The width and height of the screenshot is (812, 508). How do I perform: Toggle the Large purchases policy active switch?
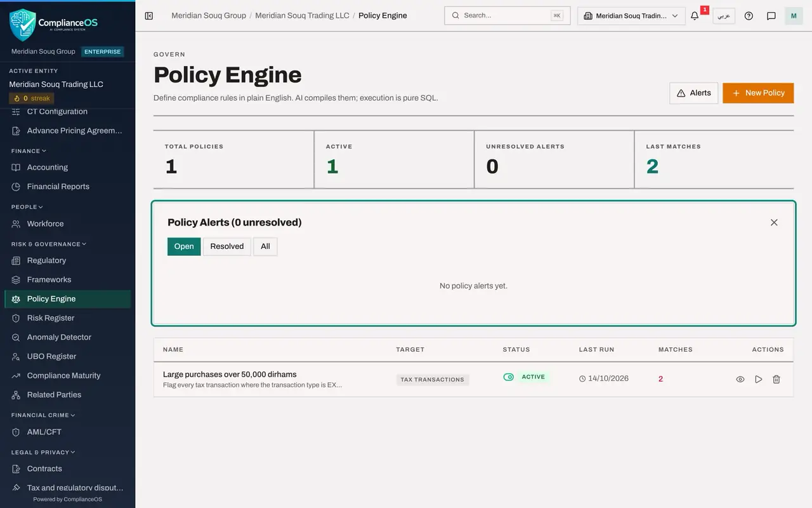[508, 377]
